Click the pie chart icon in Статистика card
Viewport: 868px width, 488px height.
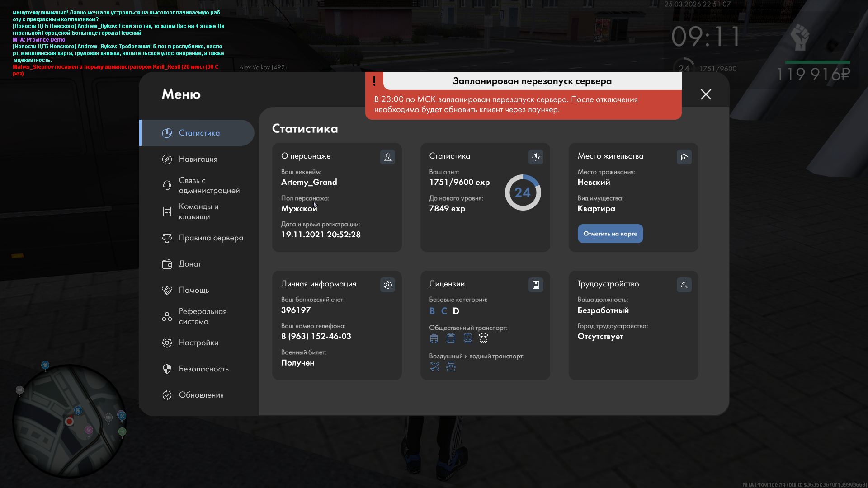point(536,157)
